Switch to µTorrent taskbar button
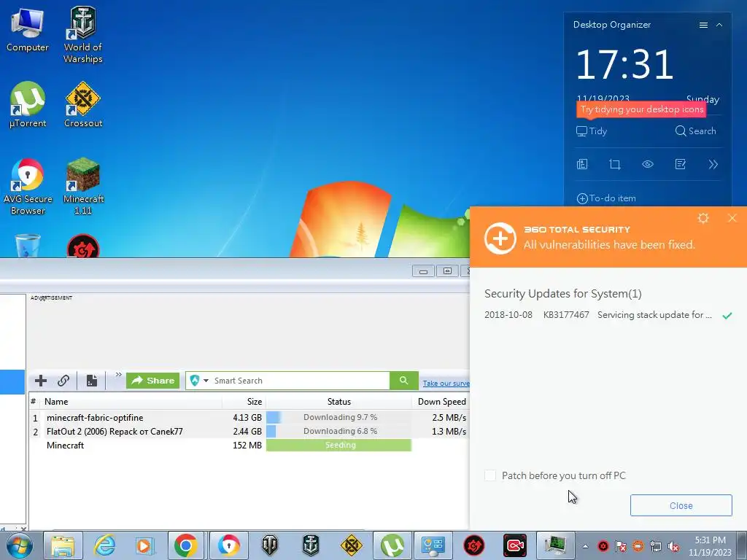The width and height of the screenshot is (747, 560). 392,545
